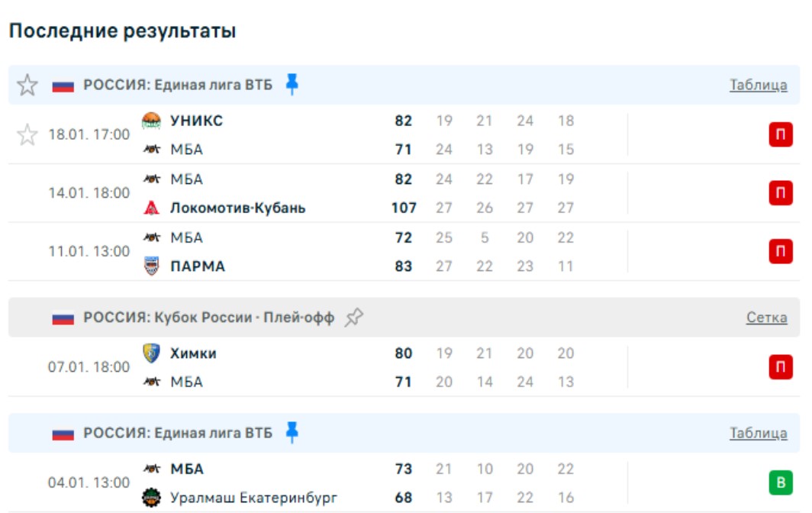
Task: Click the Последние результаты heading
Action: click(122, 31)
